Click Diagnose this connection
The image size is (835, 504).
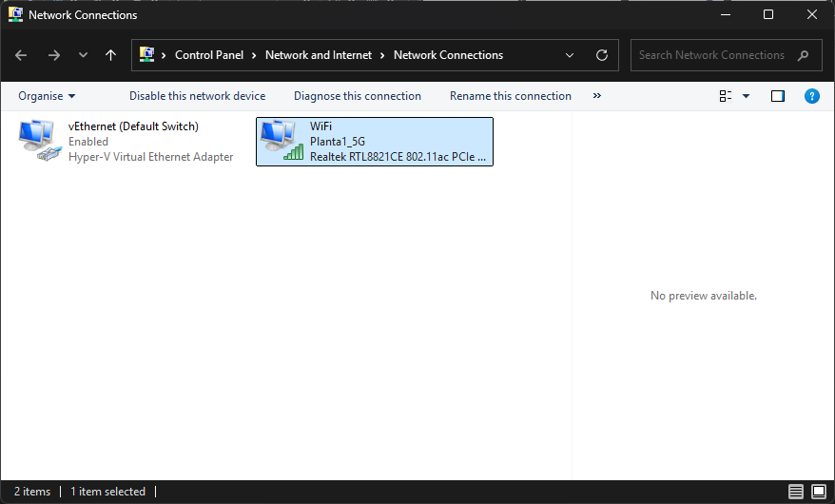click(357, 96)
